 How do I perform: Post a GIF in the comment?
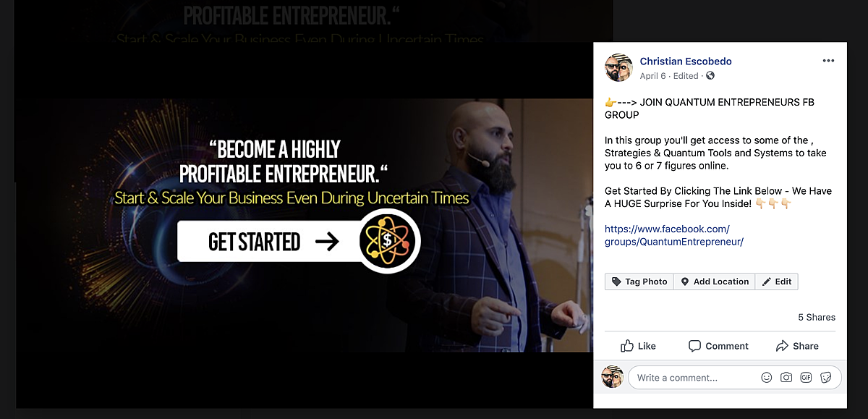pyautogui.click(x=806, y=378)
